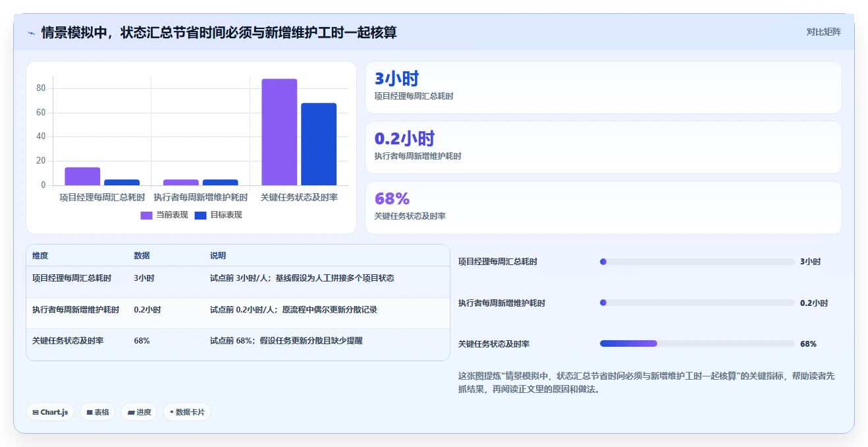Click the summary paragraph starting 这张图提炼
The height and width of the screenshot is (447, 868).
pos(647,382)
